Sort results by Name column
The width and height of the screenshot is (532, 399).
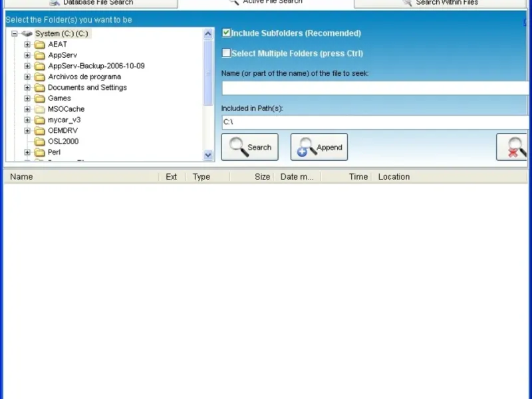(x=81, y=177)
